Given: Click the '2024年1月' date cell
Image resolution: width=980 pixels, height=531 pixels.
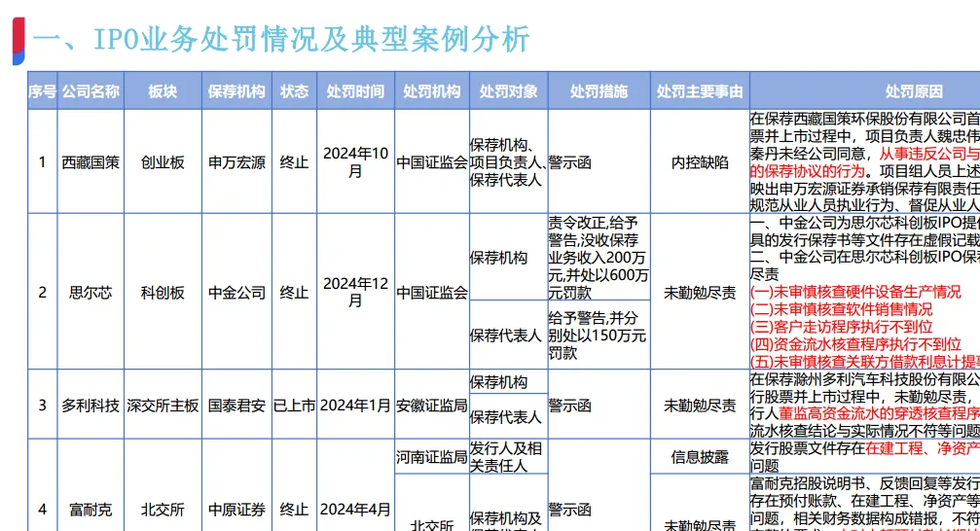Looking at the screenshot, I should [355, 405].
